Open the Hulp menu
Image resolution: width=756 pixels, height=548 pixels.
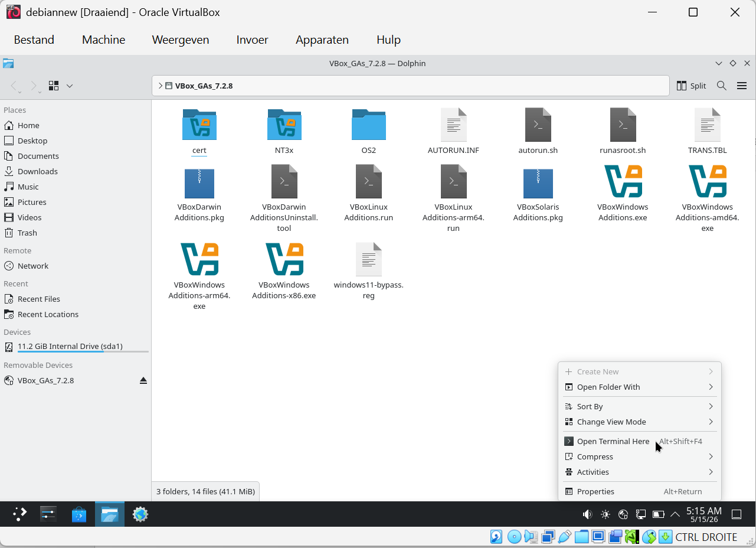tap(389, 40)
